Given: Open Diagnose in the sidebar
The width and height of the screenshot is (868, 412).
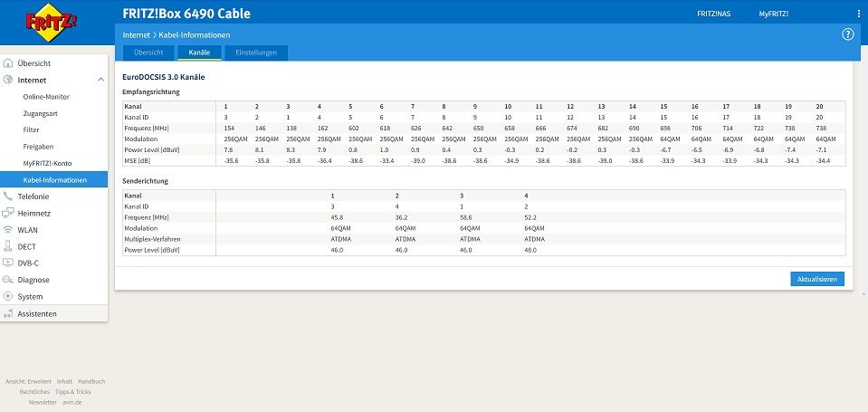Looking at the screenshot, I should pos(33,280).
